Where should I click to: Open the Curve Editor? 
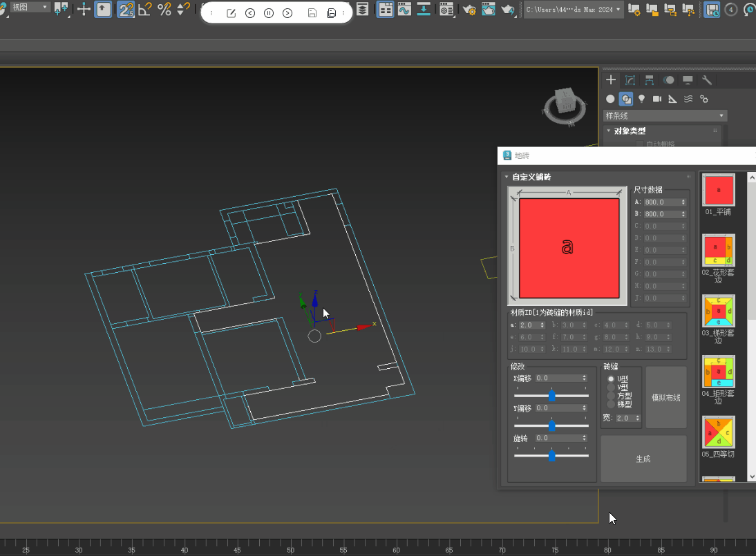pos(404,10)
